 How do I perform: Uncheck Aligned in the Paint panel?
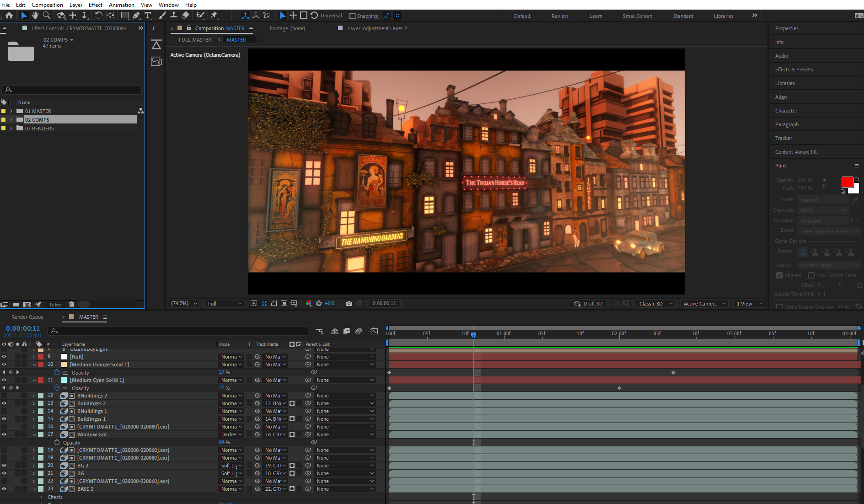point(779,275)
